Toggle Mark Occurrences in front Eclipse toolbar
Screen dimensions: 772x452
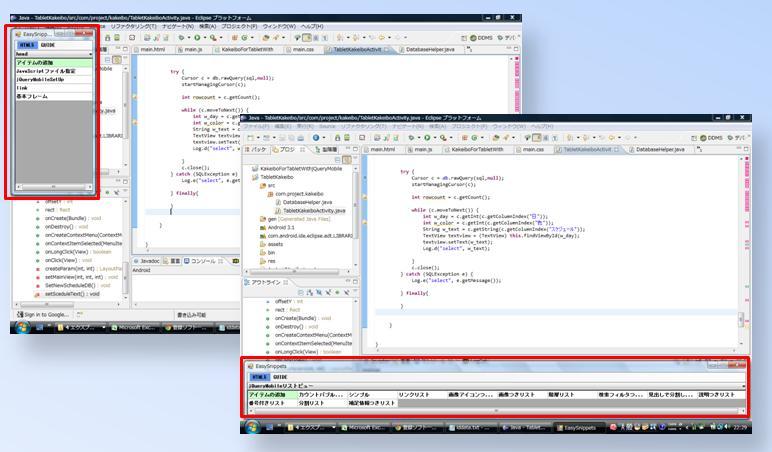click(537, 138)
